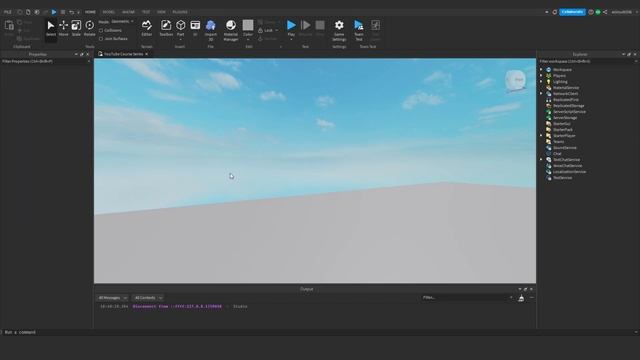
Task: Click the Paste clipboard icon
Action: click(x=9, y=26)
